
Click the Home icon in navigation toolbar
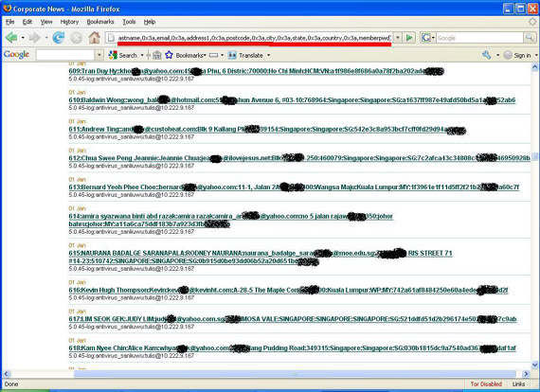click(95, 38)
